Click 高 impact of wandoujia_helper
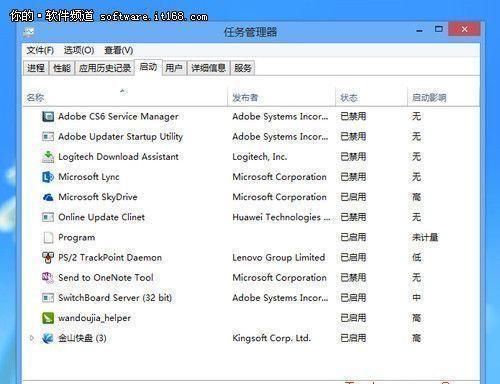 tap(417, 318)
